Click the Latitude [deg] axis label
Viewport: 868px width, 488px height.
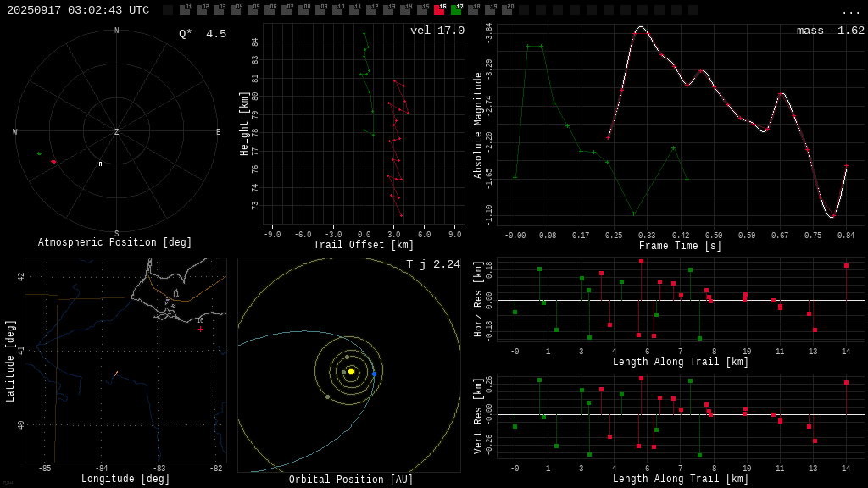coord(10,361)
